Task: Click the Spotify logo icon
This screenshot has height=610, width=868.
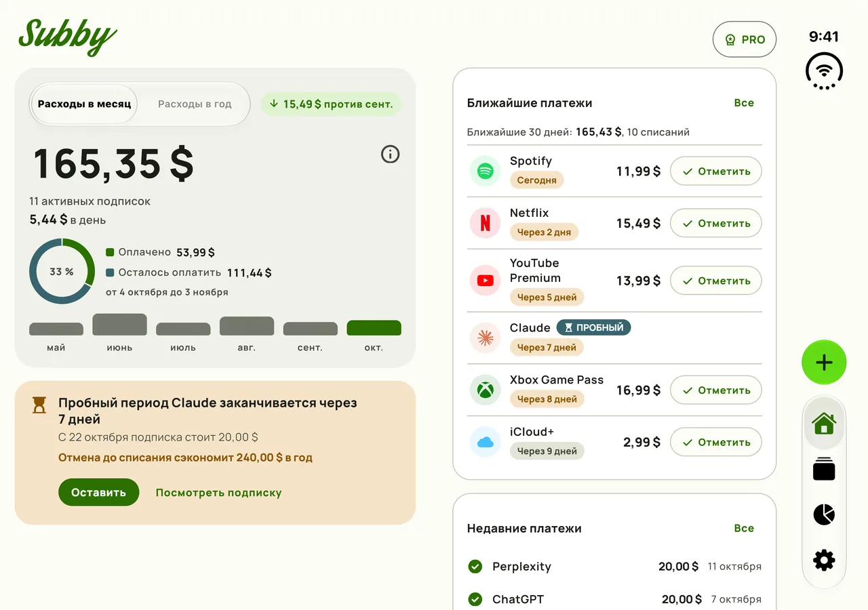Action: pyautogui.click(x=485, y=171)
